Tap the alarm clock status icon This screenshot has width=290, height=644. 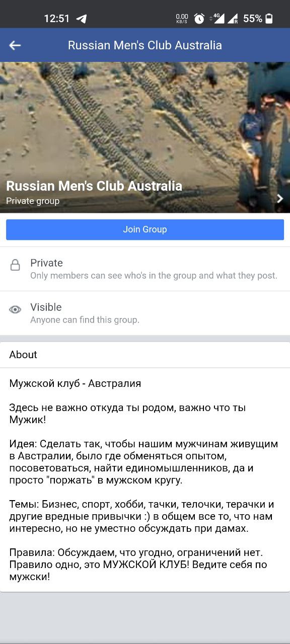(x=199, y=19)
